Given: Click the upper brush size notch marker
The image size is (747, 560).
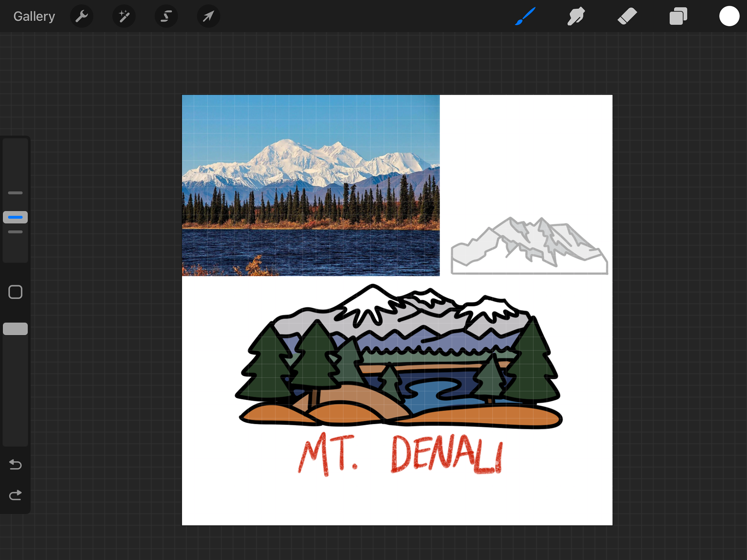Looking at the screenshot, I should coord(15,193).
